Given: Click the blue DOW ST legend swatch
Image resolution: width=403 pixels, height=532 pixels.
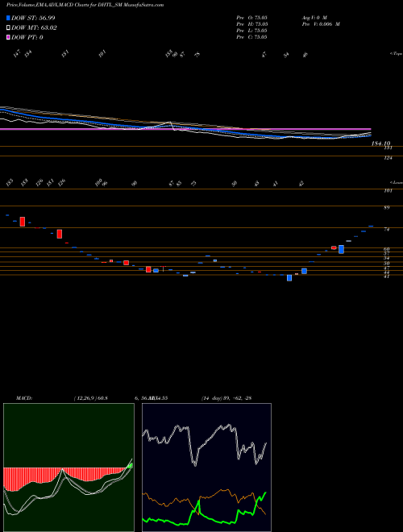Looking at the screenshot, I should [8, 18].
